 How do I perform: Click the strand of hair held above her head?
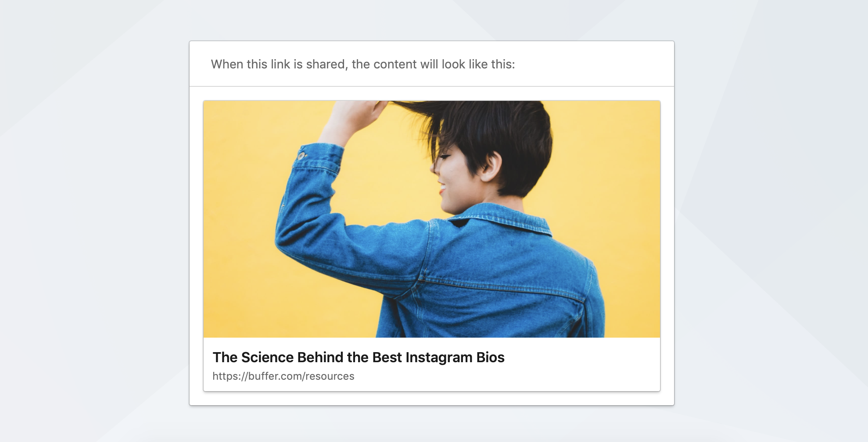point(408,105)
